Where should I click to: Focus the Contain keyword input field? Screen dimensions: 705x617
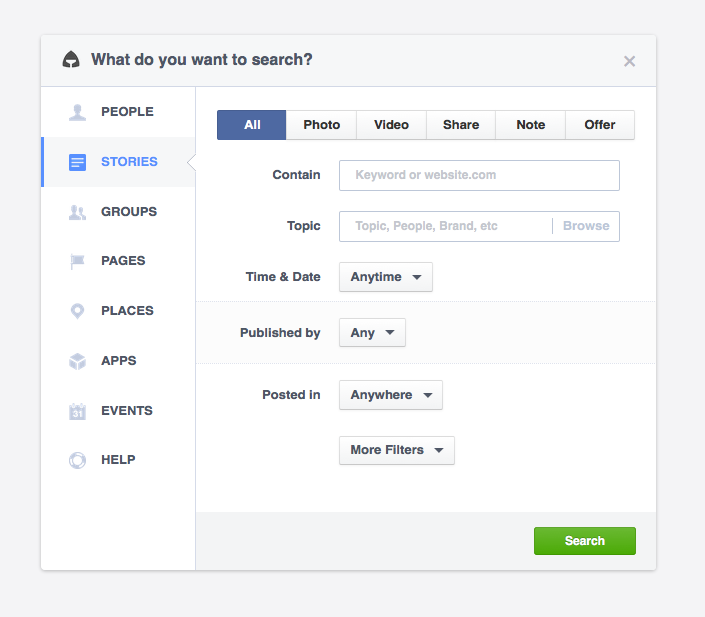(479, 175)
